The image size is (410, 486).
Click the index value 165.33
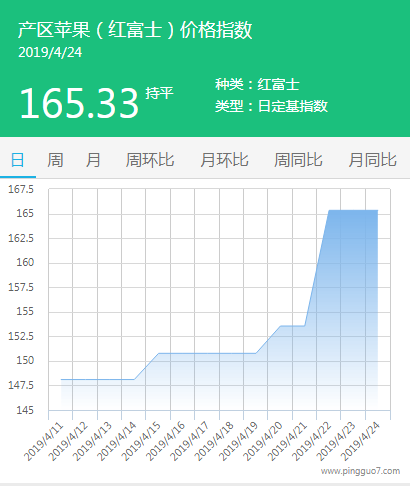point(79,103)
